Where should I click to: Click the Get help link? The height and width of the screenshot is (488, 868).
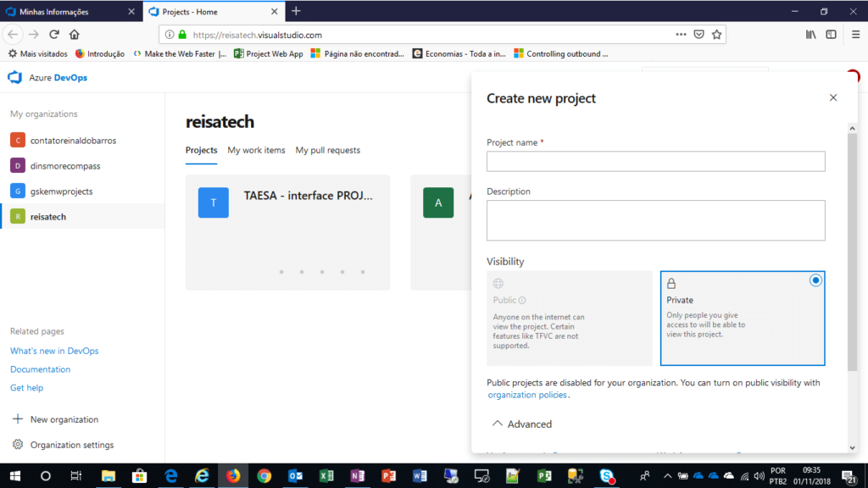pos(26,387)
